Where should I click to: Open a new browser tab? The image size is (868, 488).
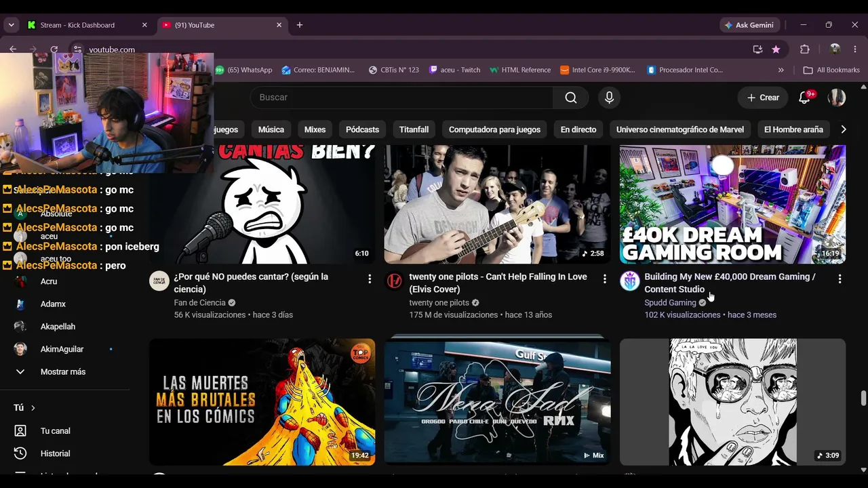pyautogui.click(x=300, y=25)
